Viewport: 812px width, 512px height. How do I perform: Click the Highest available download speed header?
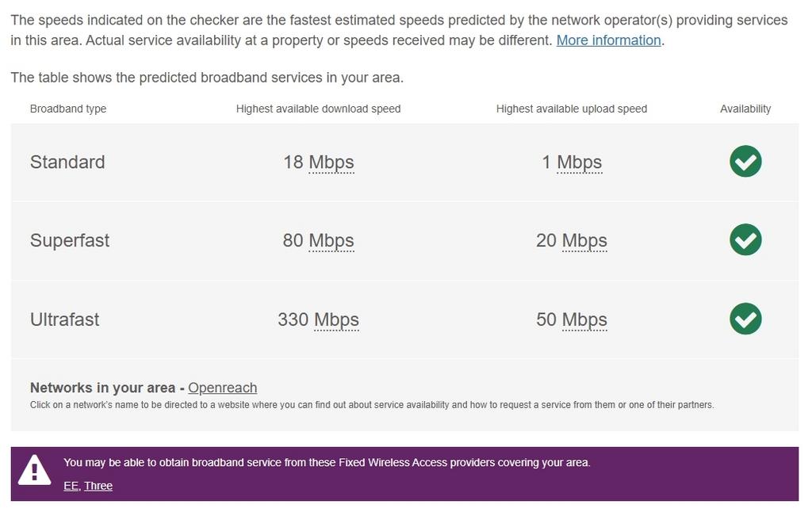(318, 109)
